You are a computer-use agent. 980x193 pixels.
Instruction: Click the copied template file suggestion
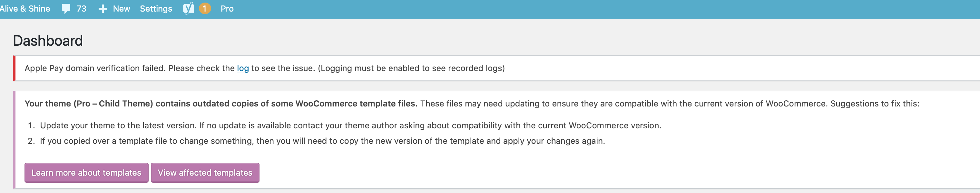[322, 141]
